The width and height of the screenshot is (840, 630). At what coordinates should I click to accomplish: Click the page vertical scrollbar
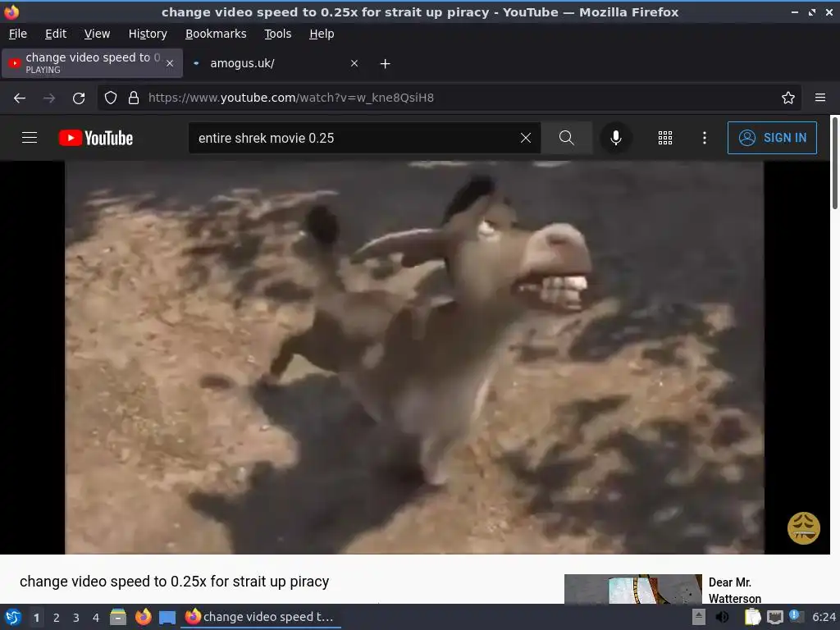click(x=834, y=163)
